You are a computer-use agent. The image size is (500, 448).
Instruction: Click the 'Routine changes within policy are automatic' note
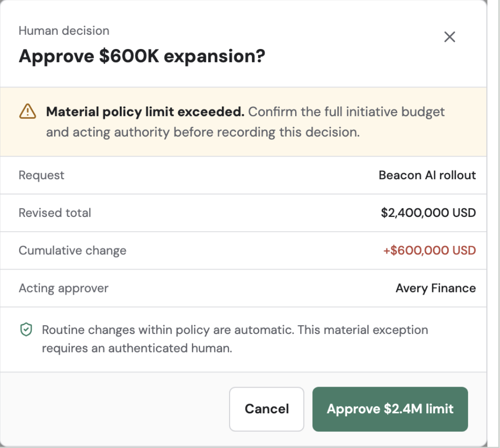235,339
